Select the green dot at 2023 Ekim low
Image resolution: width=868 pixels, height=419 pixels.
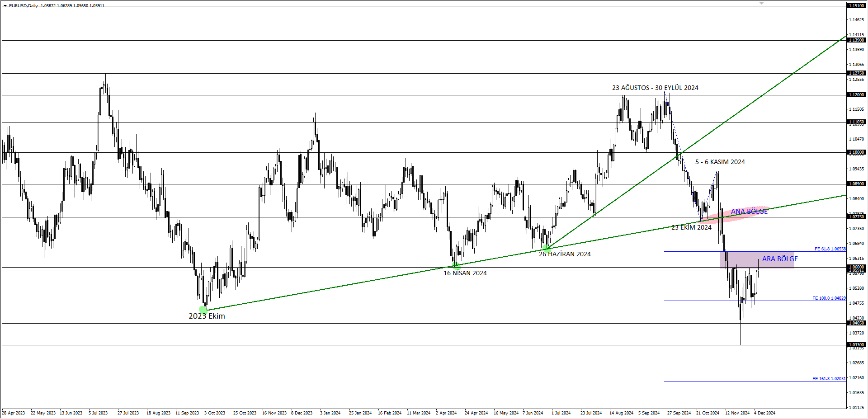[x=203, y=310]
